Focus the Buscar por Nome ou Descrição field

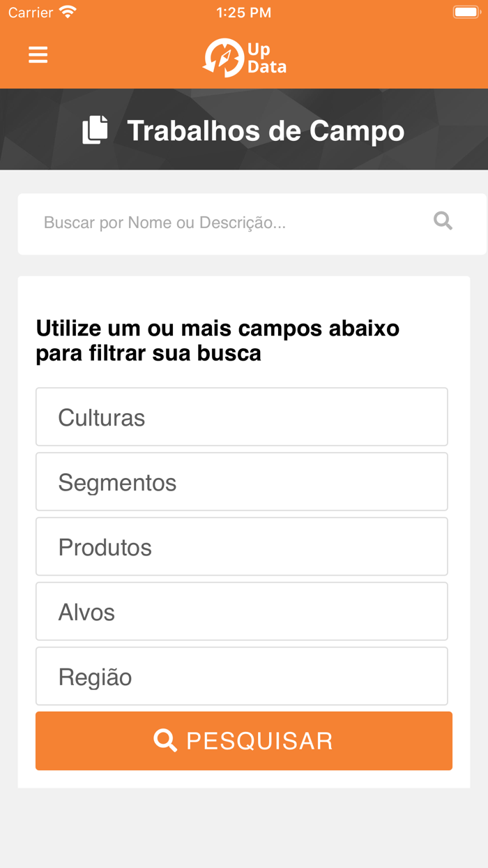click(209, 223)
